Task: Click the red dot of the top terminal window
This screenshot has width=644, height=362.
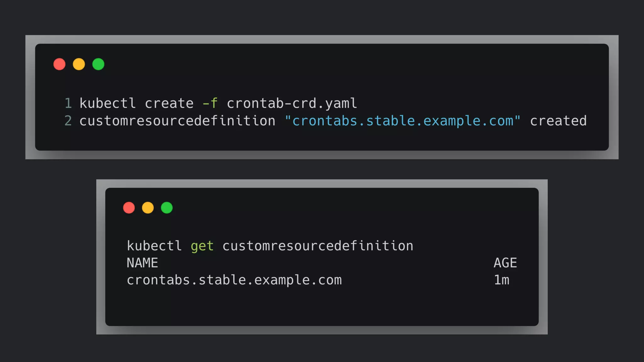Action: (59, 64)
